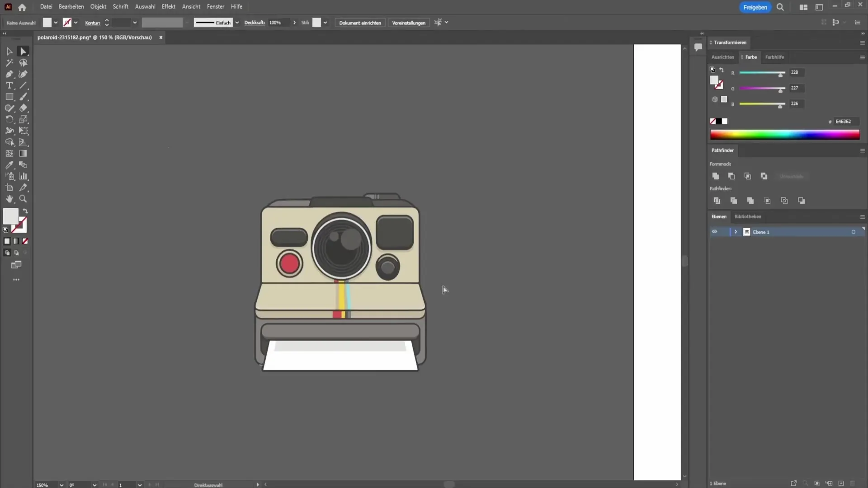868x488 pixels.
Task: Open the Kontur stroke weight dropdown
Action: point(135,23)
